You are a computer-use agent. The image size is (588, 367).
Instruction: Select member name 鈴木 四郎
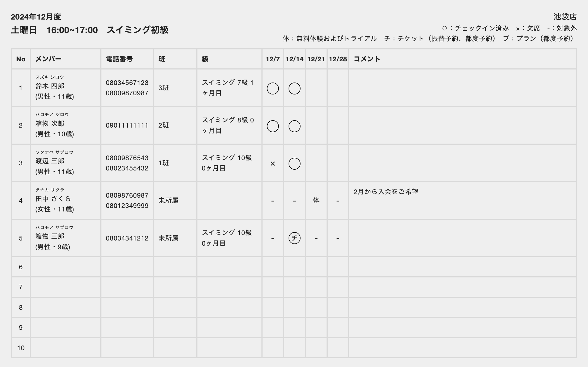point(50,86)
